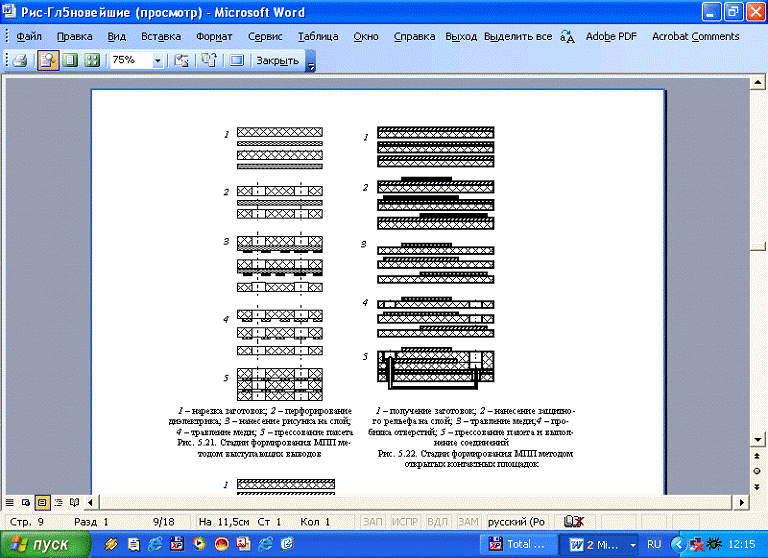Switch to Outline view icon
The width and height of the screenshot is (768, 558).
(58, 502)
